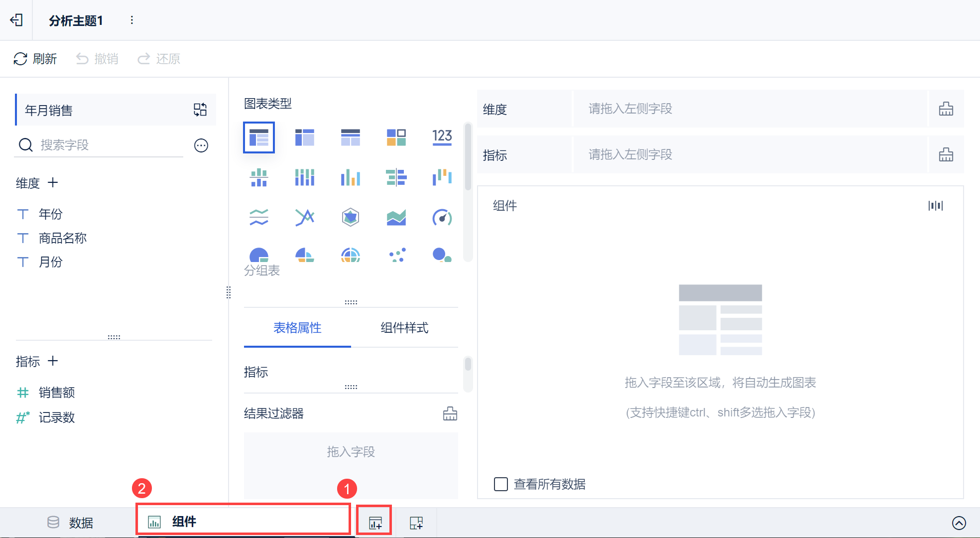Click the 搜索字段 search input
Image resolution: width=980 pixels, height=538 pixels.
pyautogui.click(x=110, y=145)
